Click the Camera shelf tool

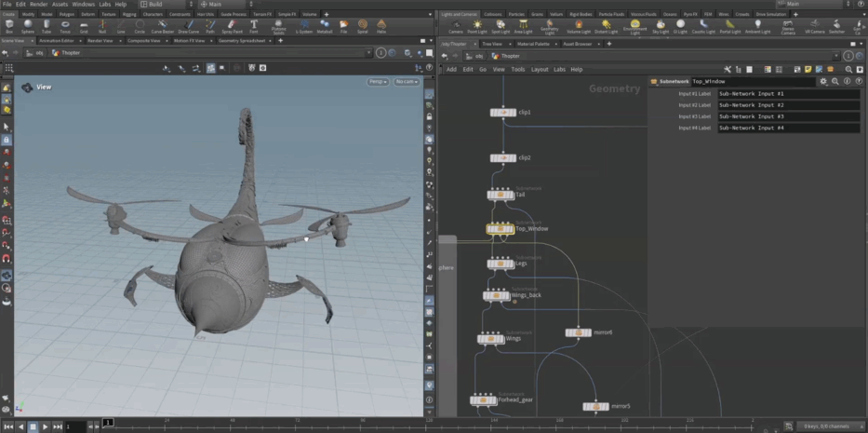click(x=455, y=25)
